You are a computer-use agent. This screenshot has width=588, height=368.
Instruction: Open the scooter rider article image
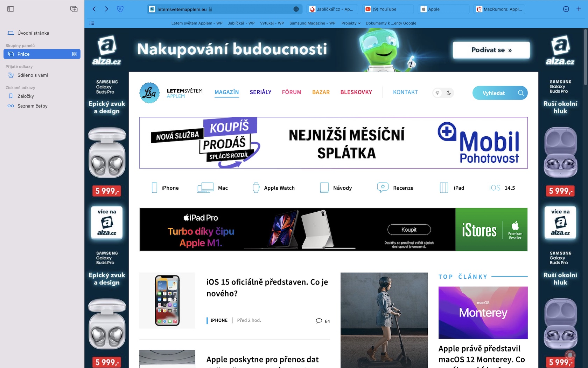coord(384,320)
